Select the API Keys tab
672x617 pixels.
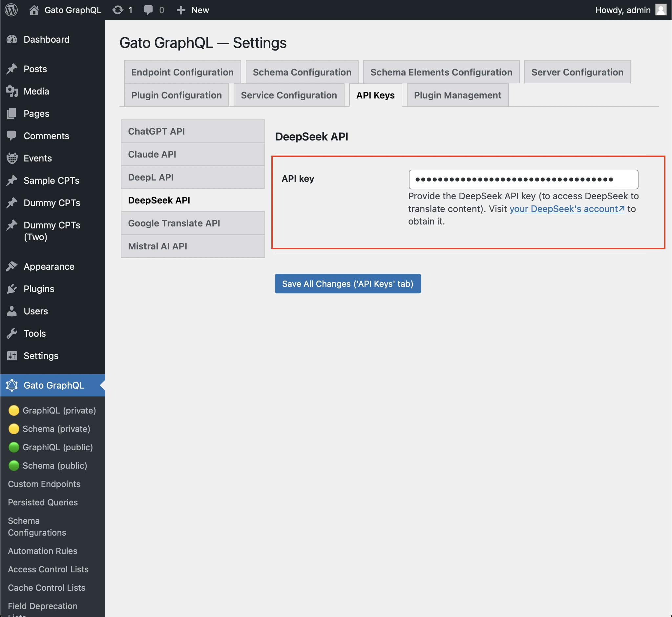pyautogui.click(x=375, y=95)
